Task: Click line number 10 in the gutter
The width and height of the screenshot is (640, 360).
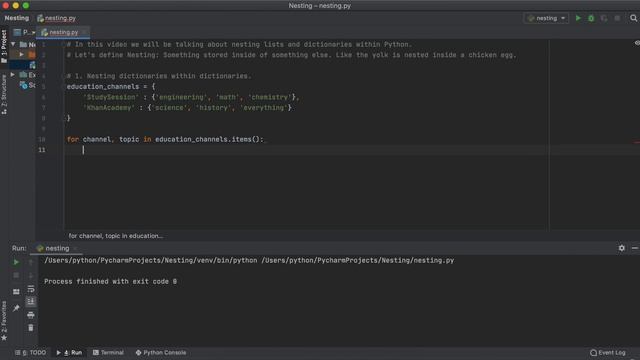Action: coord(42,139)
